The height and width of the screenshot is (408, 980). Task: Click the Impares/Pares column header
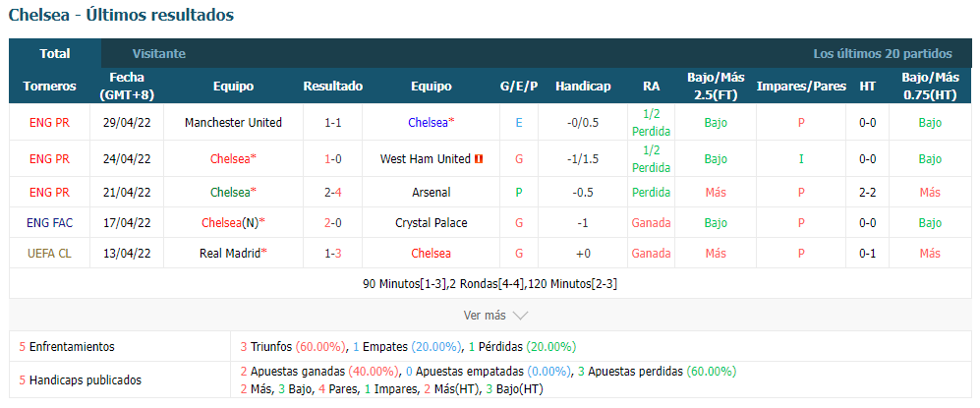coord(801,87)
